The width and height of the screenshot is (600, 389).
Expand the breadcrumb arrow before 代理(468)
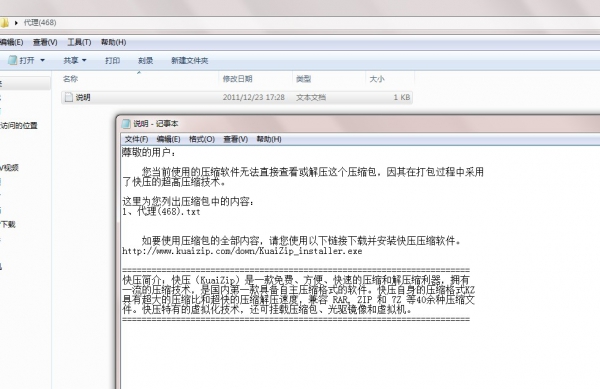click(x=16, y=23)
